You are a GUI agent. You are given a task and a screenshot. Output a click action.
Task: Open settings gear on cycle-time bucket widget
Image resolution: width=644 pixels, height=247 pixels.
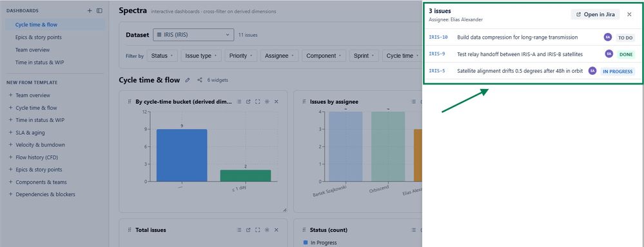(267, 101)
